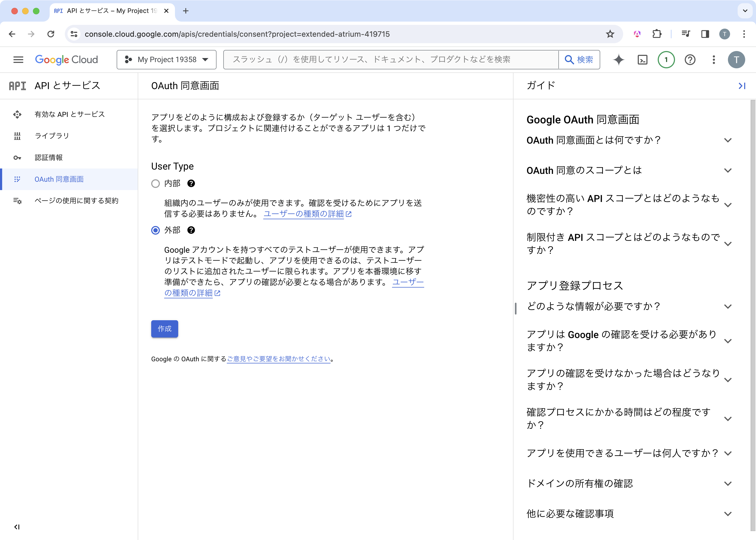Open ご意見やご要望をお聞かせください feedback link
This screenshot has width=756, height=540.
pyautogui.click(x=279, y=359)
